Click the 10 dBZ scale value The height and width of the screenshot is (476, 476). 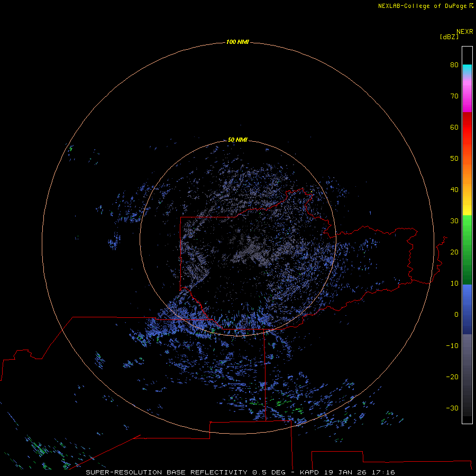454,283
